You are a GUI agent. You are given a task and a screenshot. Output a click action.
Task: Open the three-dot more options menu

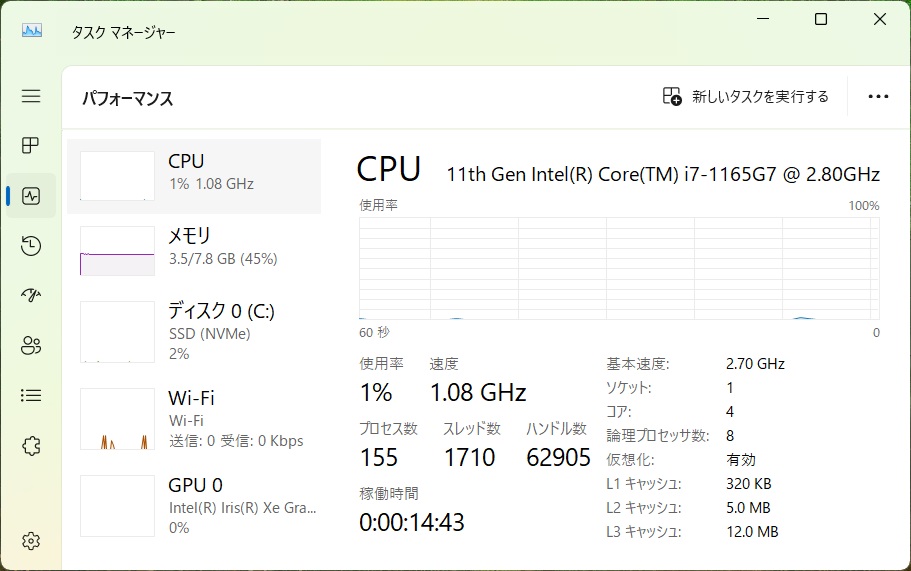[878, 97]
